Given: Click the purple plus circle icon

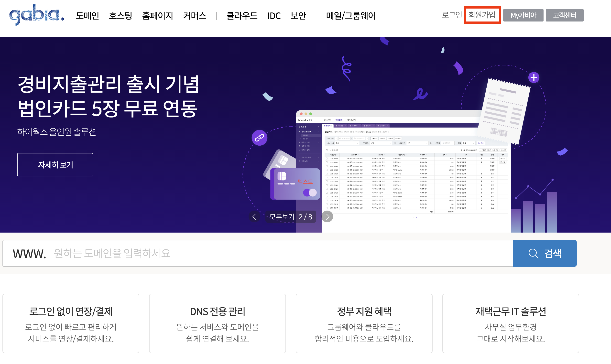Looking at the screenshot, I should [534, 78].
